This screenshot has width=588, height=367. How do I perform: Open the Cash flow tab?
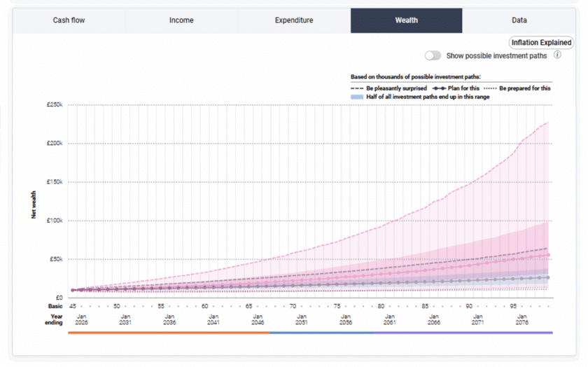coord(69,20)
